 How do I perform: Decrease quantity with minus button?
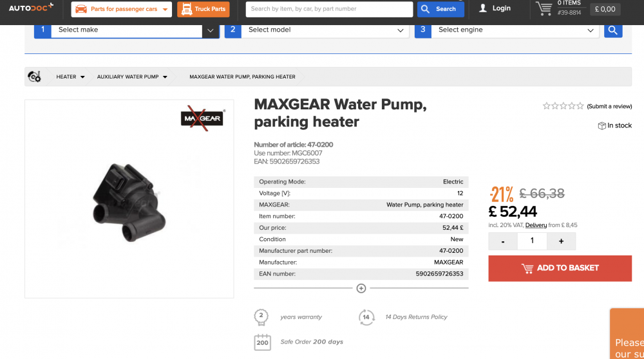503,241
